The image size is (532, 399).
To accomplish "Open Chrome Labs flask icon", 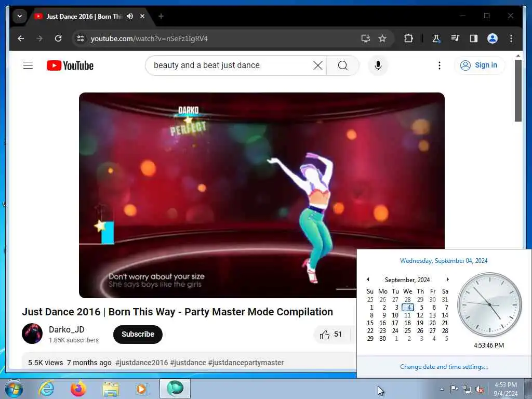I will pyautogui.click(x=436, y=38).
